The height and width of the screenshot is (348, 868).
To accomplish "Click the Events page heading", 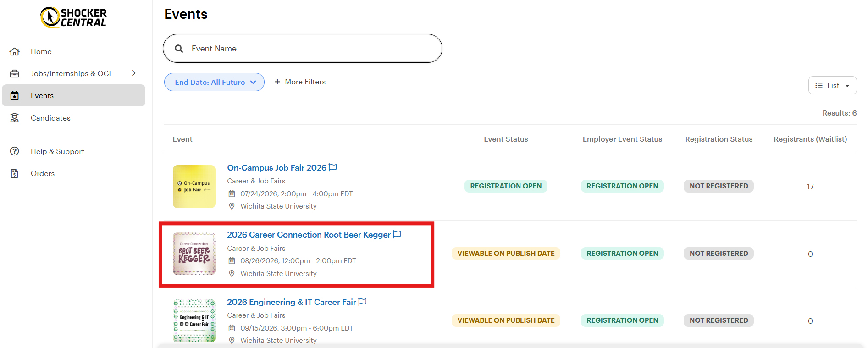I will point(186,14).
